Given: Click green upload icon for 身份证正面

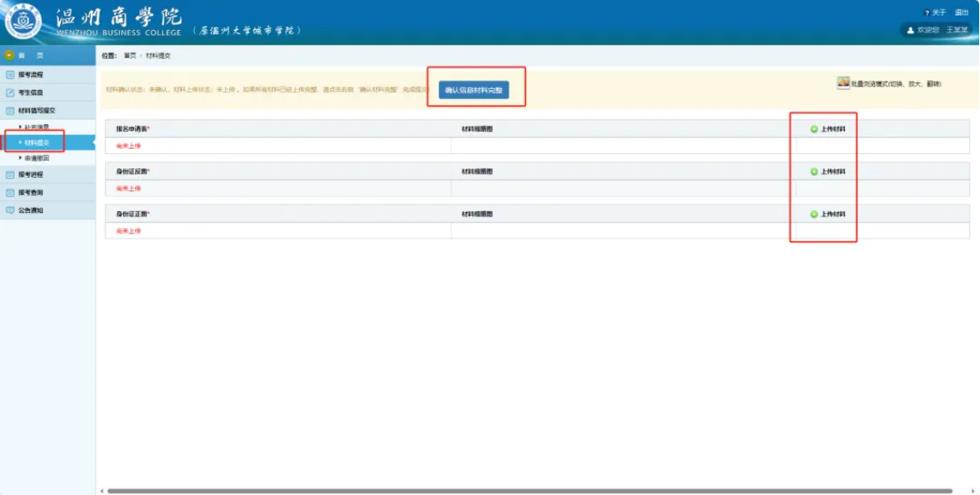Looking at the screenshot, I should [x=814, y=215].
